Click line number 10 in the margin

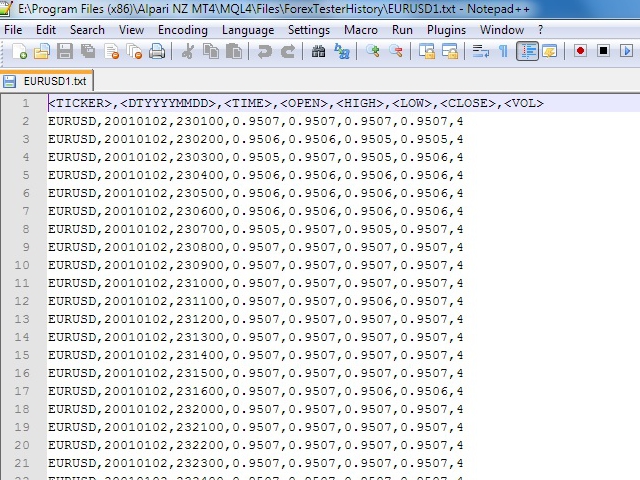point(22,265)
